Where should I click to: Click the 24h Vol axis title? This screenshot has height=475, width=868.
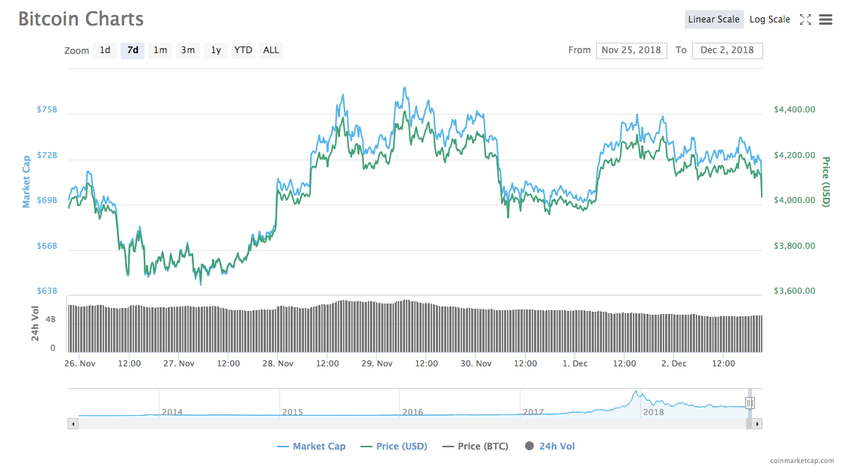tap(35, 324)
